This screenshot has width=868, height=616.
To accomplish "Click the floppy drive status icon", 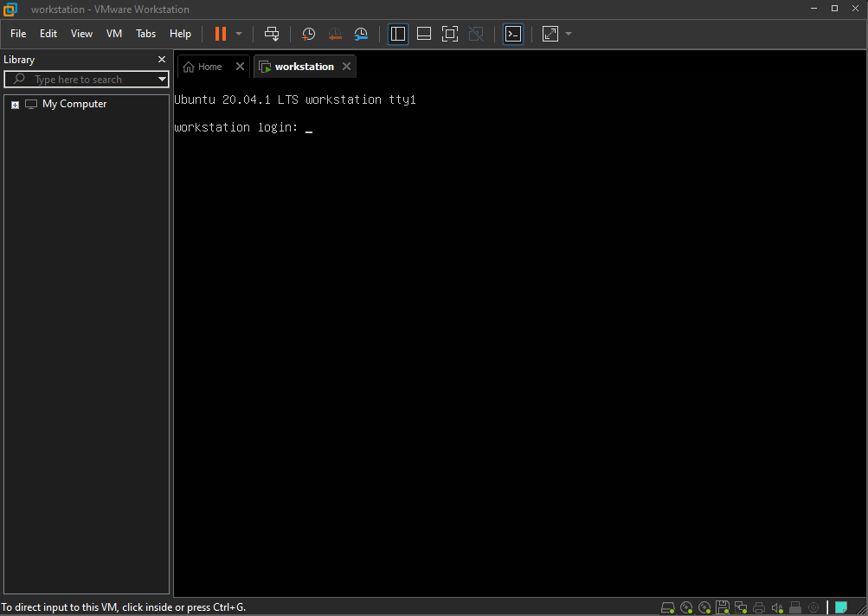I will pyautogui.click(x=723, y=607).
